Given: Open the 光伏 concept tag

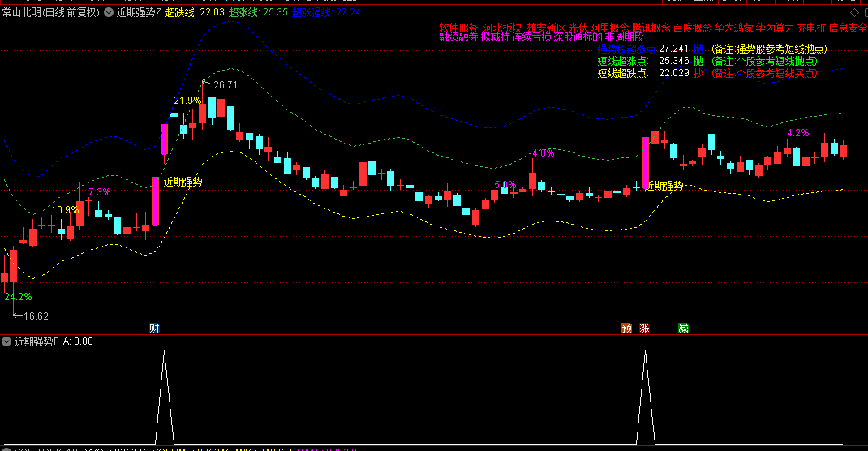Looking at the screenshot, I should tap(578, 28).
